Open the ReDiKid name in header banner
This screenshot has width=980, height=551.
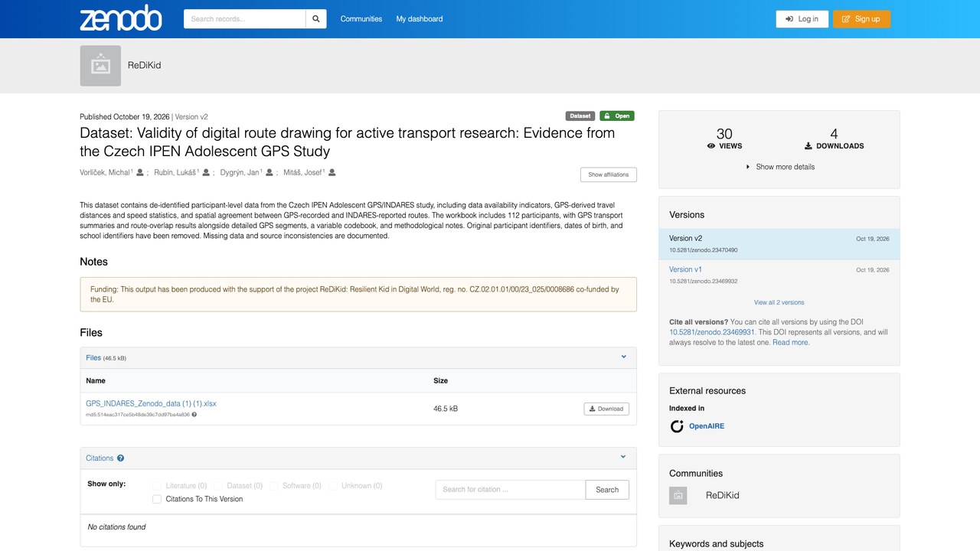click(144, 66)
